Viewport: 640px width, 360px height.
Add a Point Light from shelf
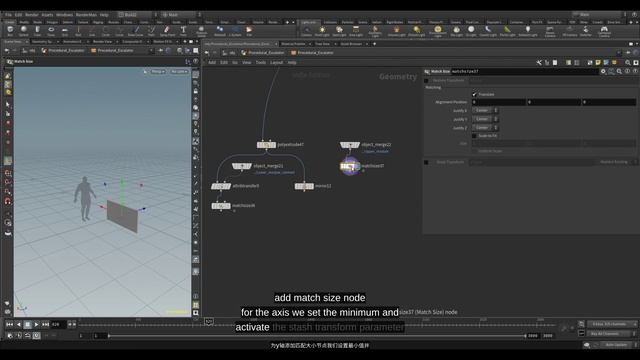pos(322,31)
